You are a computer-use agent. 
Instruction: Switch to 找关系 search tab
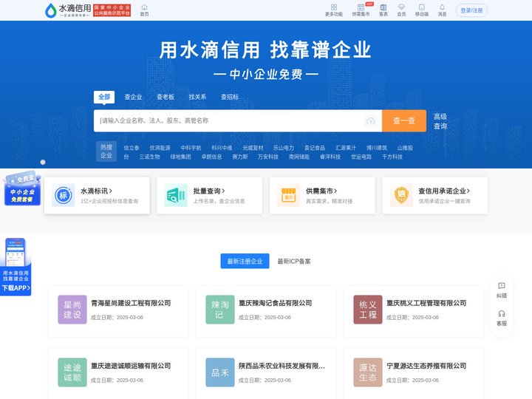click(197, 97)
